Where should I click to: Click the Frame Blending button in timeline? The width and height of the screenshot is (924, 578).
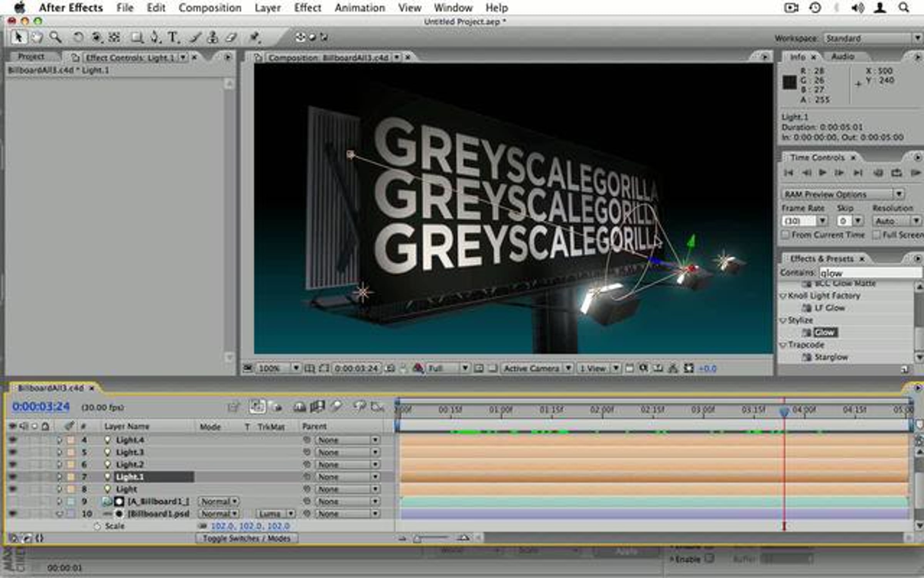pos(317,407)
